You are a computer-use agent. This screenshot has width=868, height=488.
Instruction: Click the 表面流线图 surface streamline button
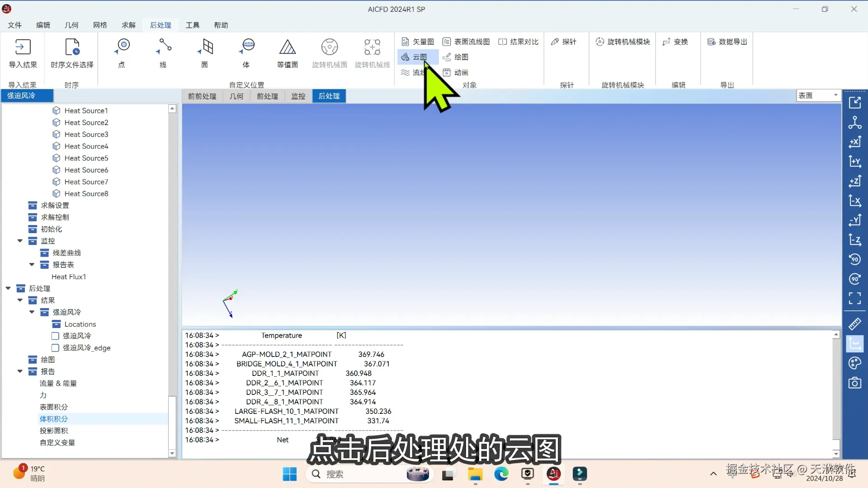(x=466, y=42)
